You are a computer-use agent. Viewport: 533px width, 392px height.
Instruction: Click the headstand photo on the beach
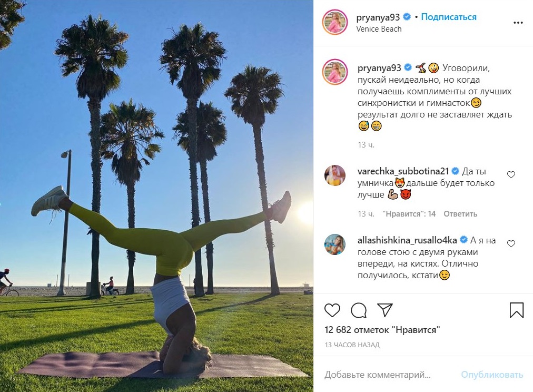tap(157, 196)
